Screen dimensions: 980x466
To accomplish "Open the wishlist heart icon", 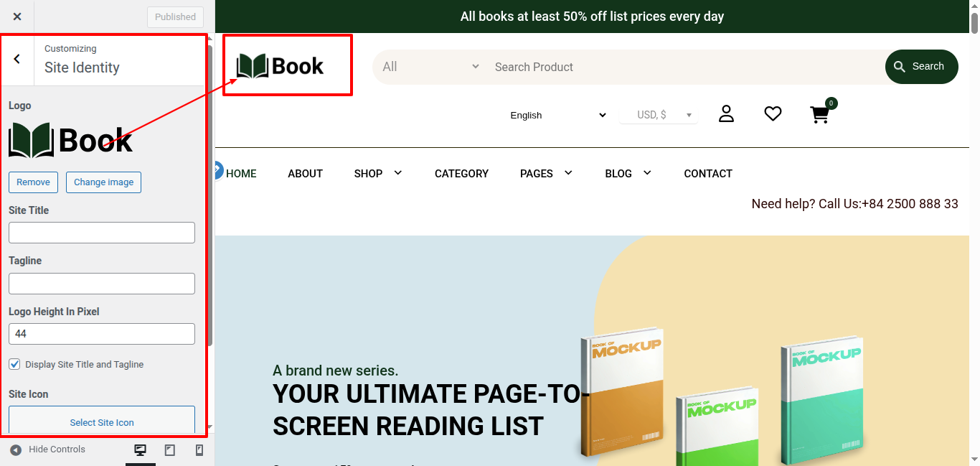I will coord(773,114).
